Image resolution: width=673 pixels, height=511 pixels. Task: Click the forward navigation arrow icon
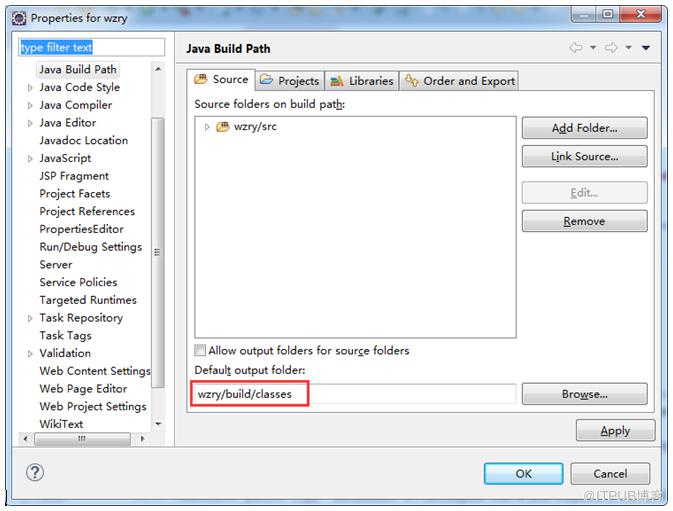point(611,48)
